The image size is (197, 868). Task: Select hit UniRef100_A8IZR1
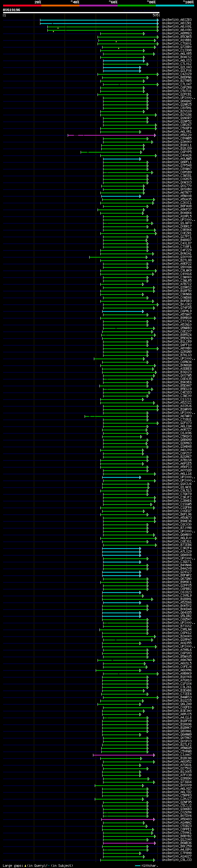(x=177, y=23)
